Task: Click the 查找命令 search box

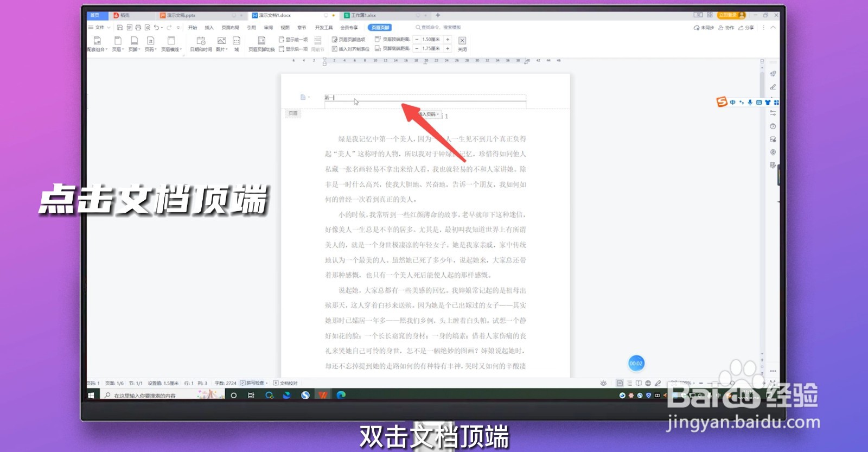Action: (x=438, y=28)
